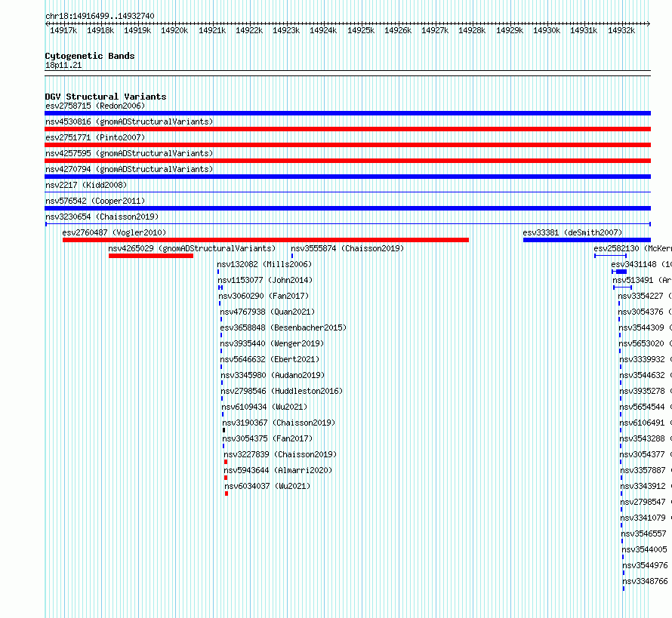Open esv2751771 (Pinto2007) variant
The height and width of the screenshot is (618, 672).
coord(95,137)
